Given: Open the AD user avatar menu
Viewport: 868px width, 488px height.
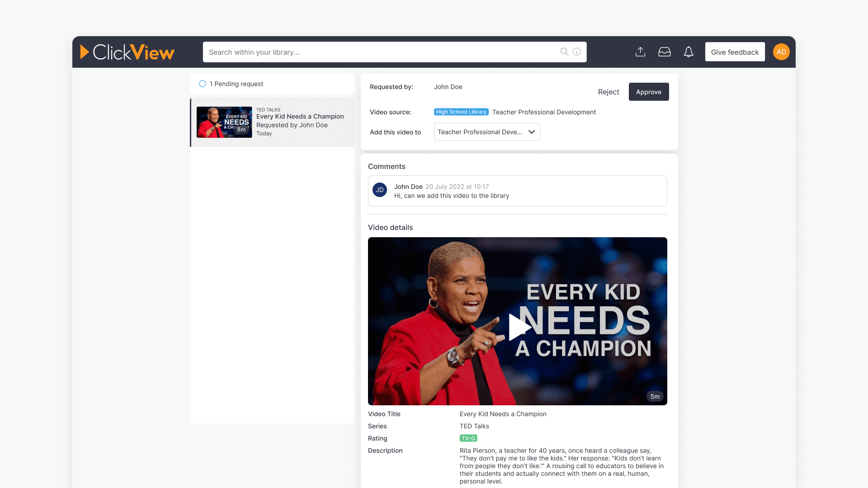Looking at the screenshot, I should tap(781, 52).
